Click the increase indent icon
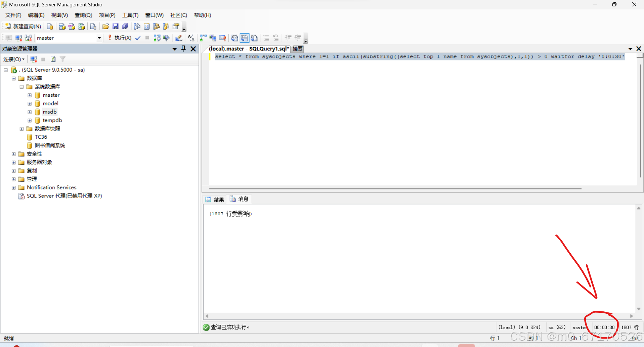Screen dimensions: 644x347 pos(298,38)
